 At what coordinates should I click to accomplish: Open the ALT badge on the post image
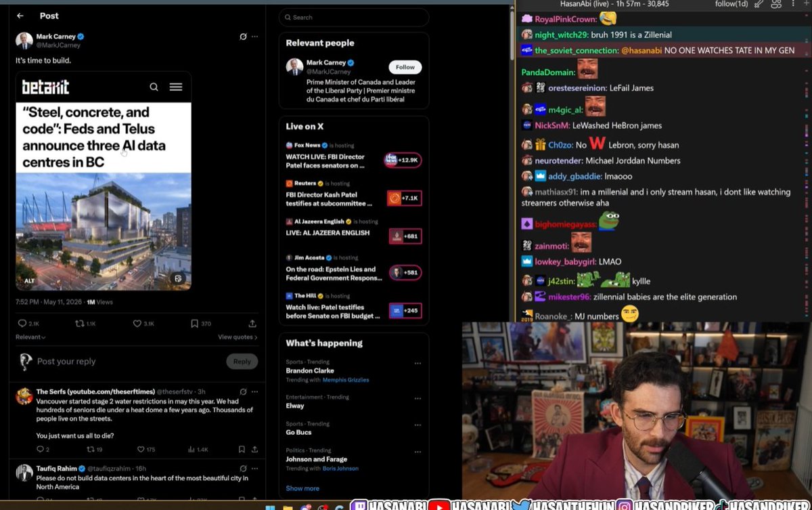click(30, 280)
